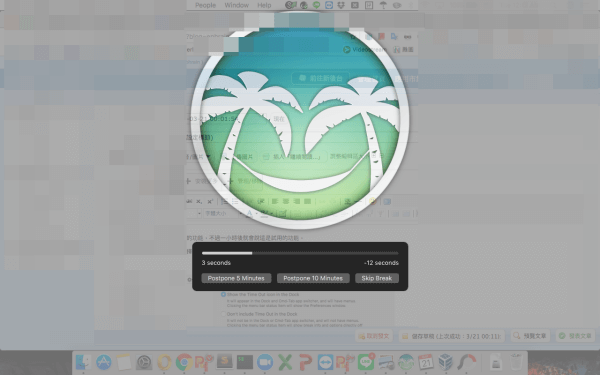Open Finder from the Dock

[x=83, y=362]
